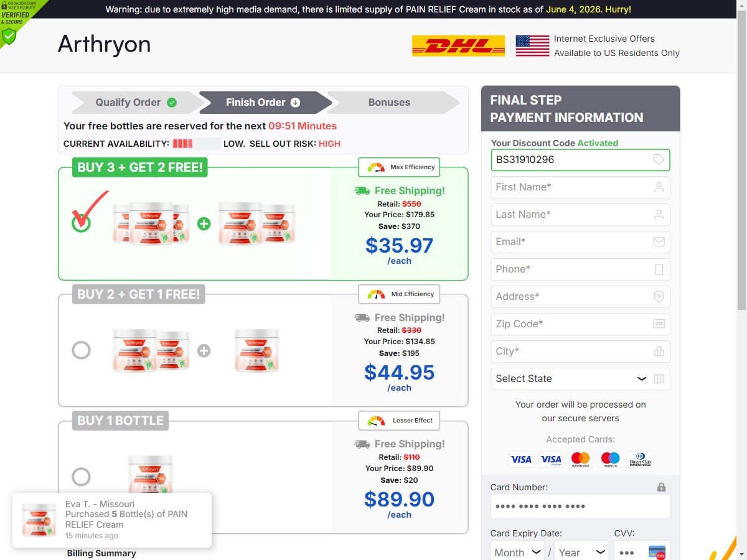The height and width of the screenshot is (560, 747).
Task: Click the map icon beside Select State
Action: coord(659,379)
